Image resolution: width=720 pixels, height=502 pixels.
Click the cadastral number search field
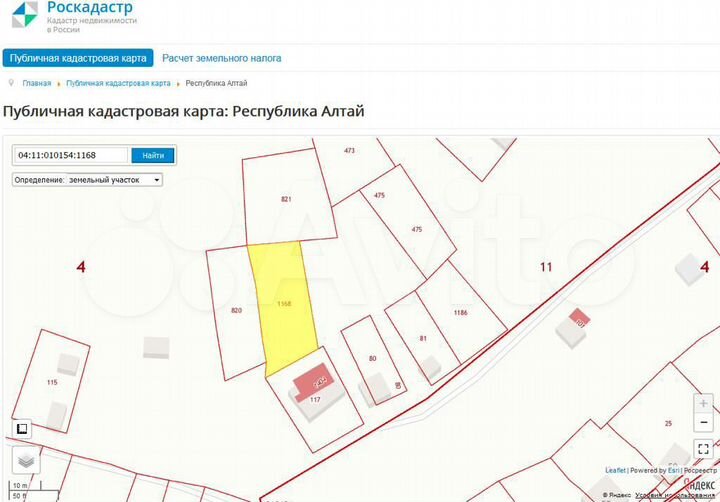[x=70, y=155]
